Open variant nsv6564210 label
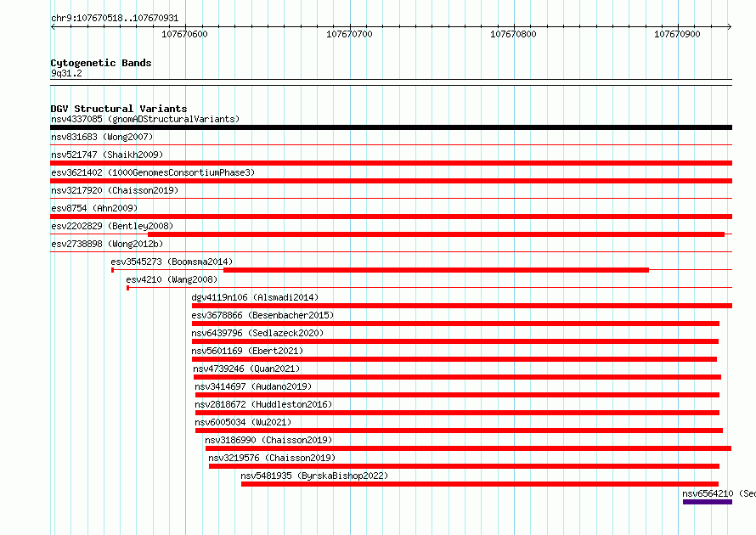Screen dimensions: 756x535 [719, 493]
